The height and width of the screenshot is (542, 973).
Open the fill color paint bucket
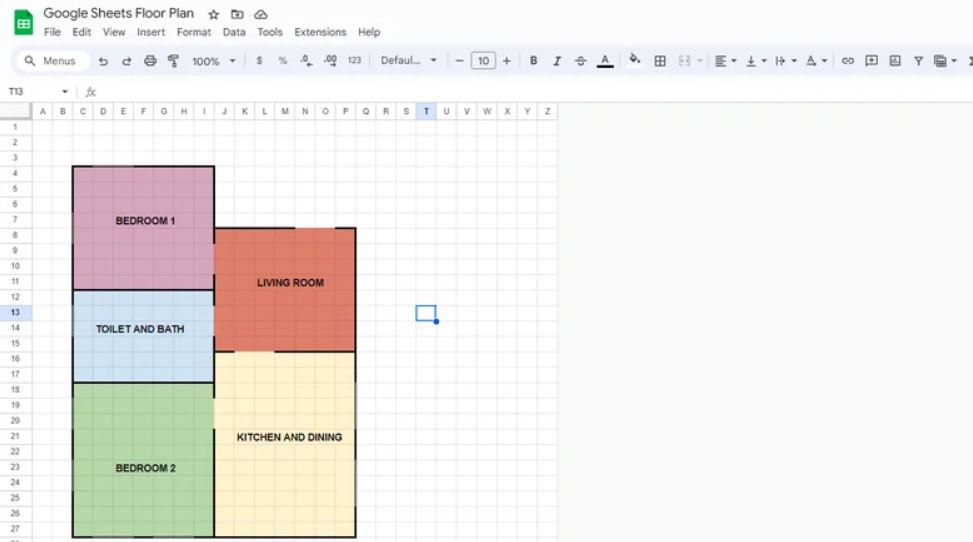(634, 60)
